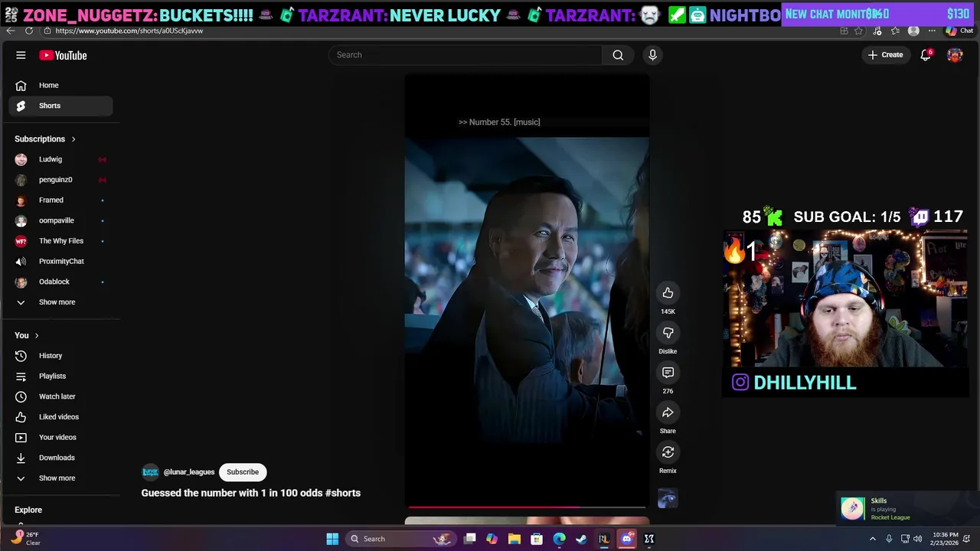Screen dimensions: 980x551
Task: Reload the browser page
Action: tap(29, 31)
